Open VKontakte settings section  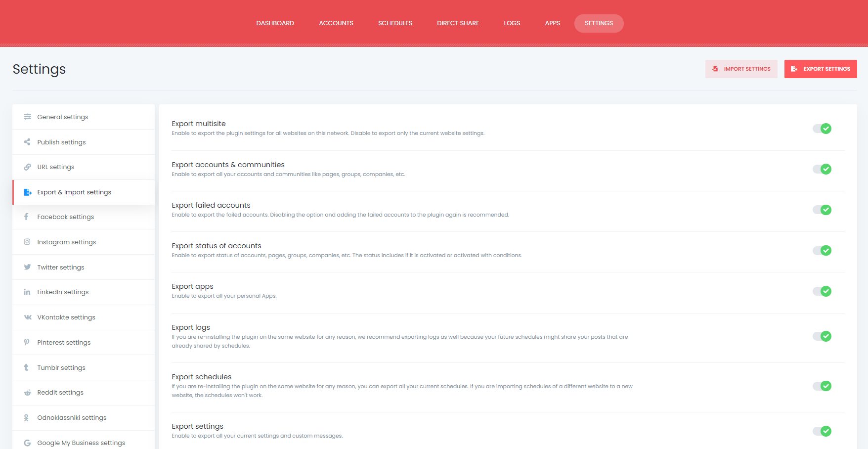[84, 317]
